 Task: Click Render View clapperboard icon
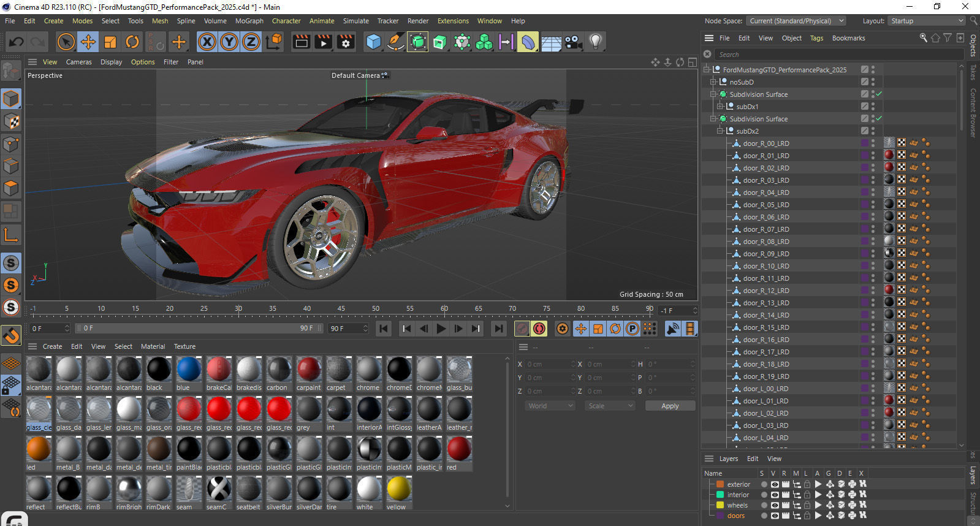pyautogui.click(x=302, y=42)
